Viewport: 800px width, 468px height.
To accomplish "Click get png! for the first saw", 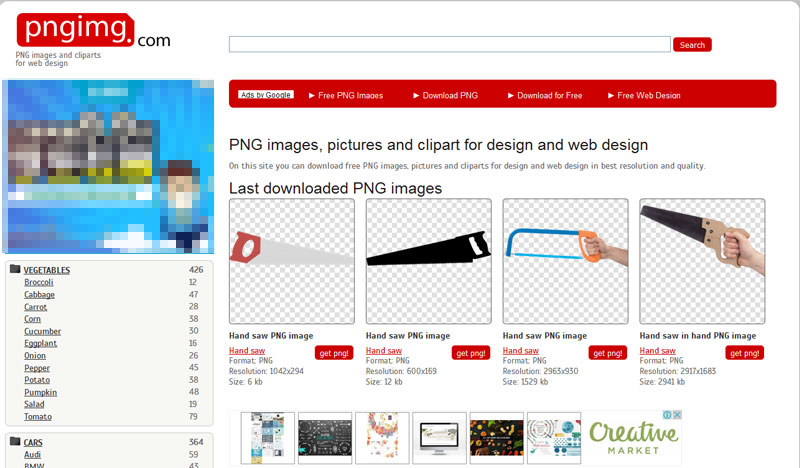I will click(334, 353).
